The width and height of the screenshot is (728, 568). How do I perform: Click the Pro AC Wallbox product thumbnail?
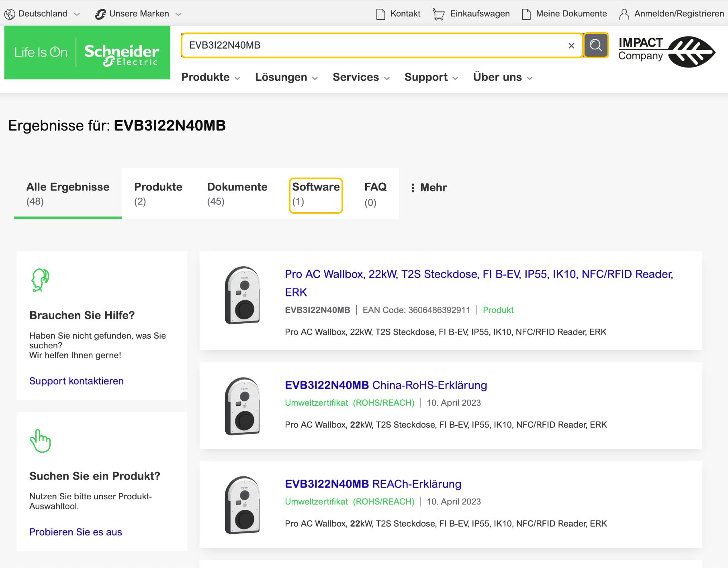click(242, 295)
